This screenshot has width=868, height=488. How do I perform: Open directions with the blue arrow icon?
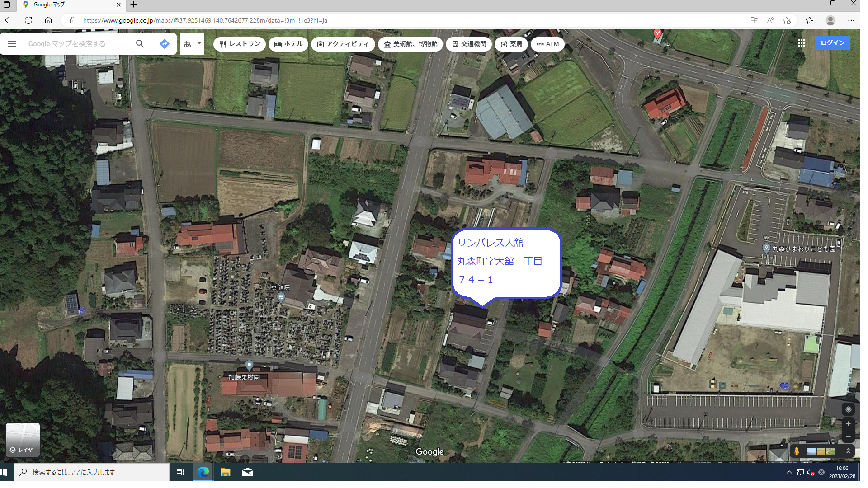coord(165,44)
